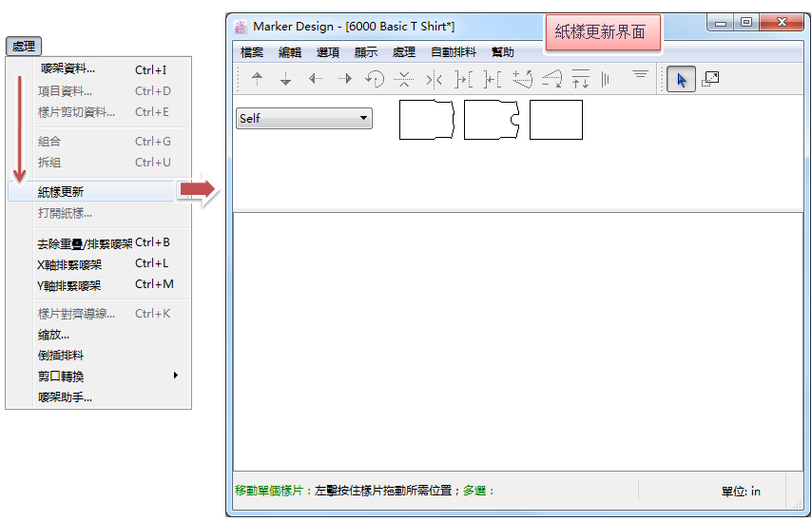Open the 處理 menu in Marker Design menubar
Image resolution: width=812 pixels, height=522 pixels.
[403, 52]
